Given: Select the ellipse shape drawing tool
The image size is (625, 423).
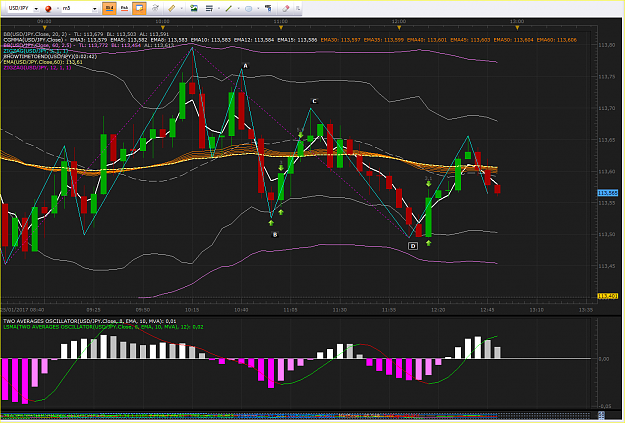Looking at the screenshot, I should click(248, 8).
